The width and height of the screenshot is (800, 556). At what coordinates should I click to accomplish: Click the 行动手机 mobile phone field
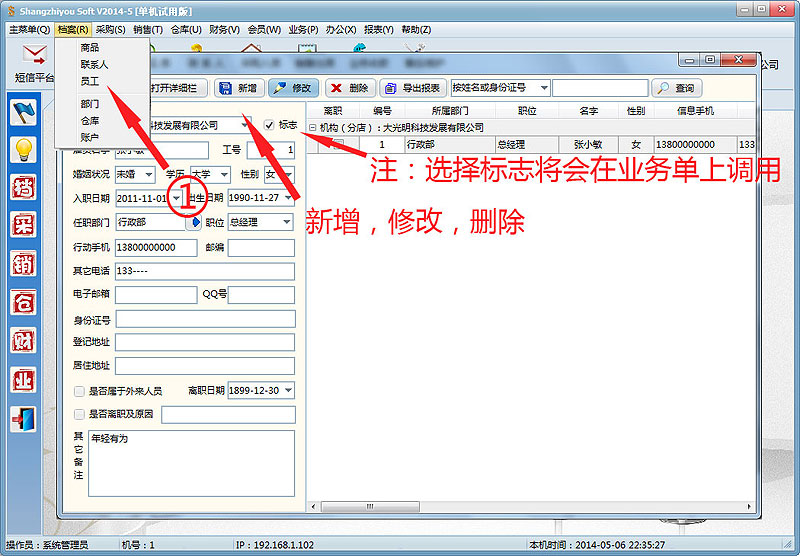[x=156, y=248]
